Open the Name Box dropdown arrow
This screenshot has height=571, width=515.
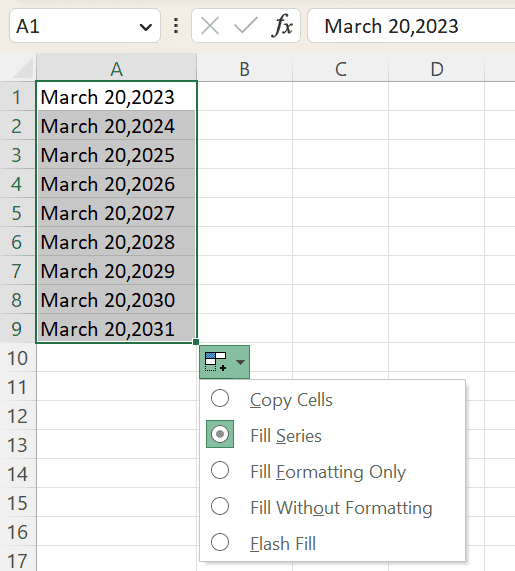tap(146, 27)
